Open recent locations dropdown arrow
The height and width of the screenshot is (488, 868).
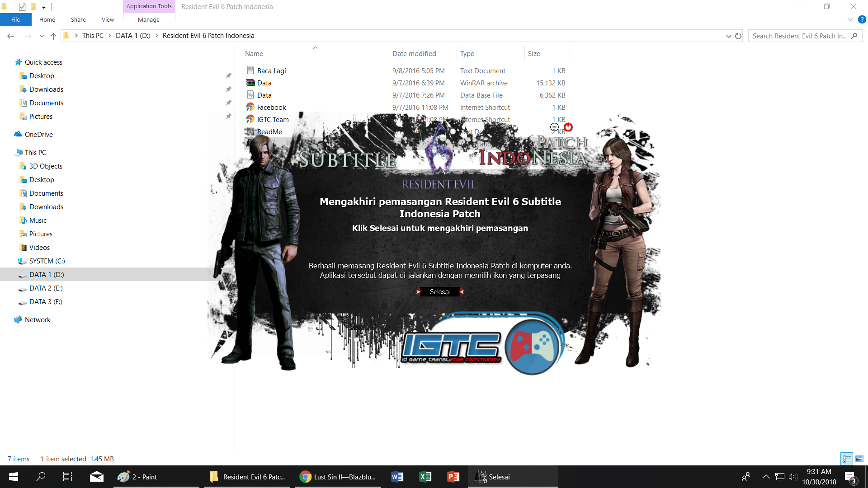(x=42, y=36)
